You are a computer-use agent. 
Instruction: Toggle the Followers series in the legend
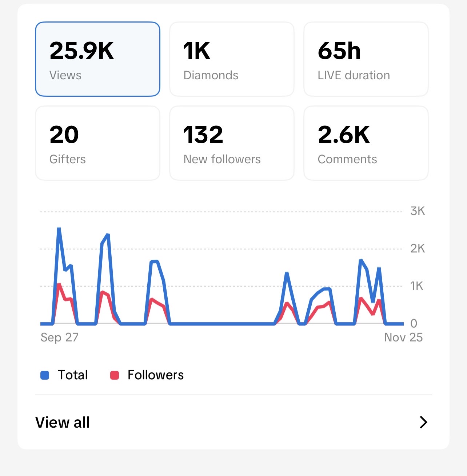tap(155, 375)
